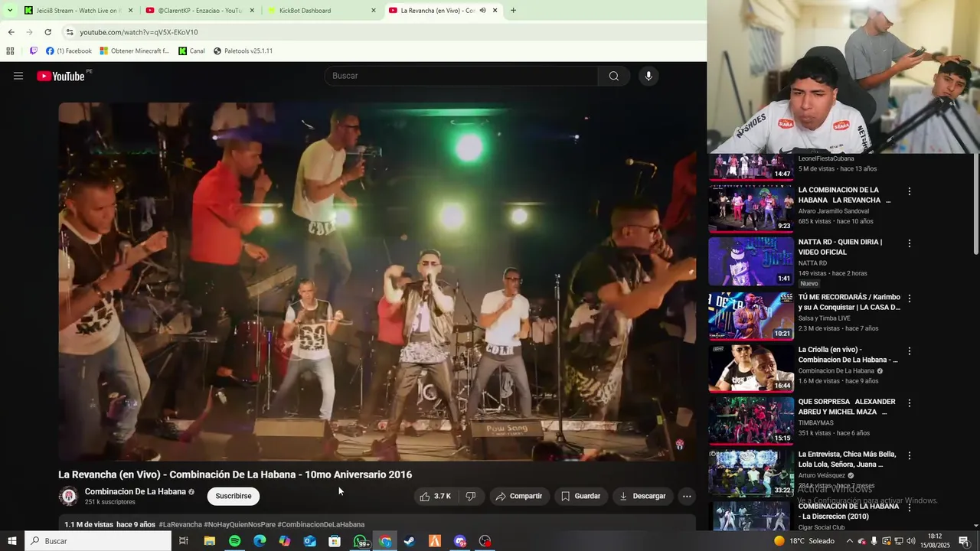980x551 pixels.
Task: Show hidden system tray icons
Action: [850, 541]
